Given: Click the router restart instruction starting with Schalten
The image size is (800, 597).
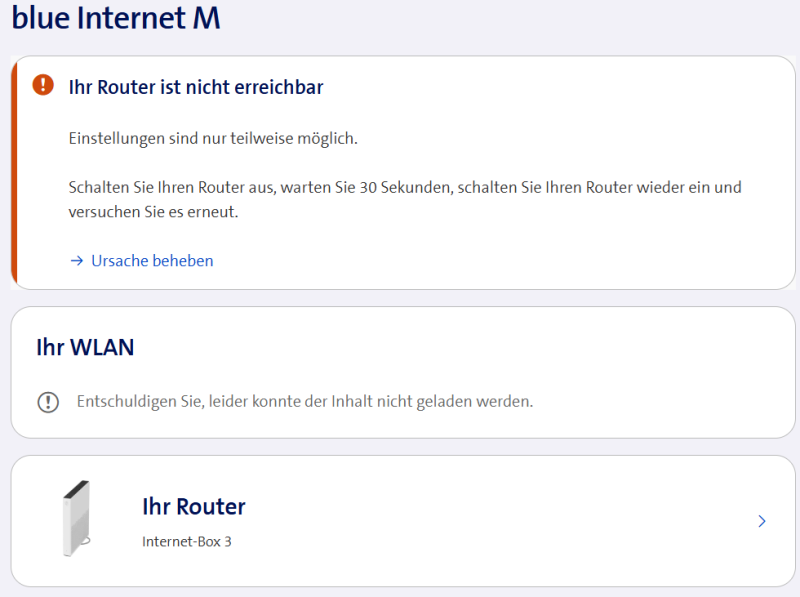Looking at the screenshot, I should 405,187.
